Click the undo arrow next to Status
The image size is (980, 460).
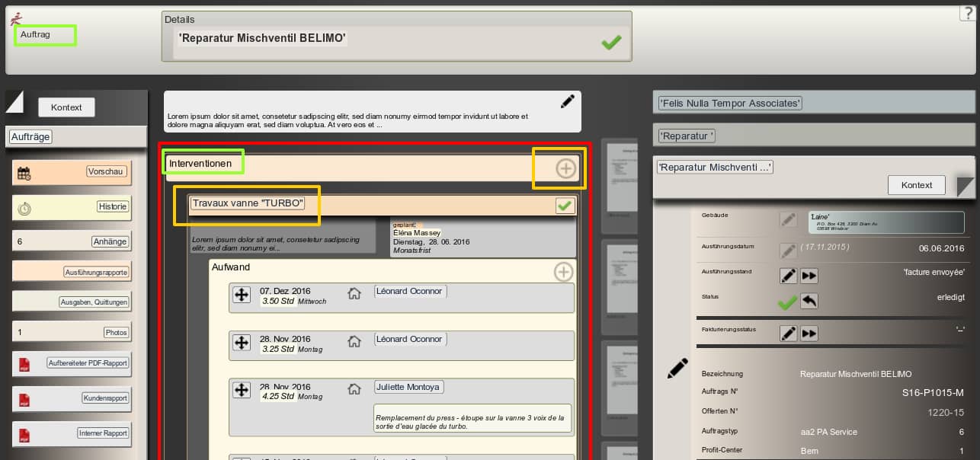click(x=809, y=301)
